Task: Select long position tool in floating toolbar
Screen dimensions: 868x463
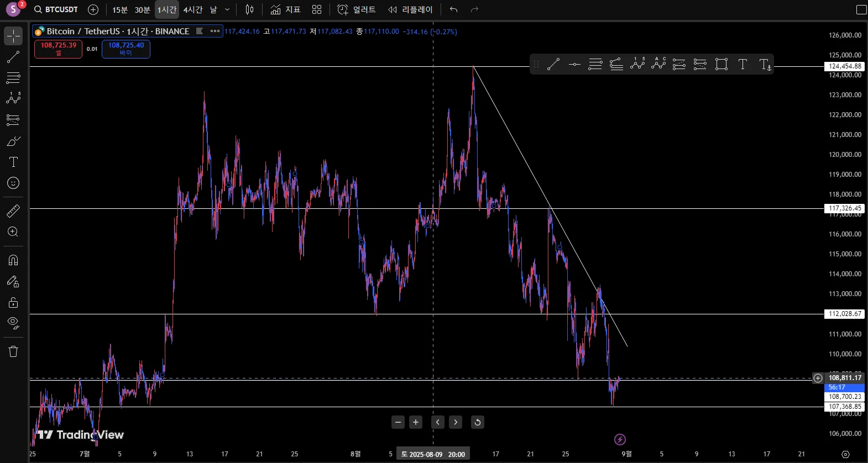Action: pos(679,65)
